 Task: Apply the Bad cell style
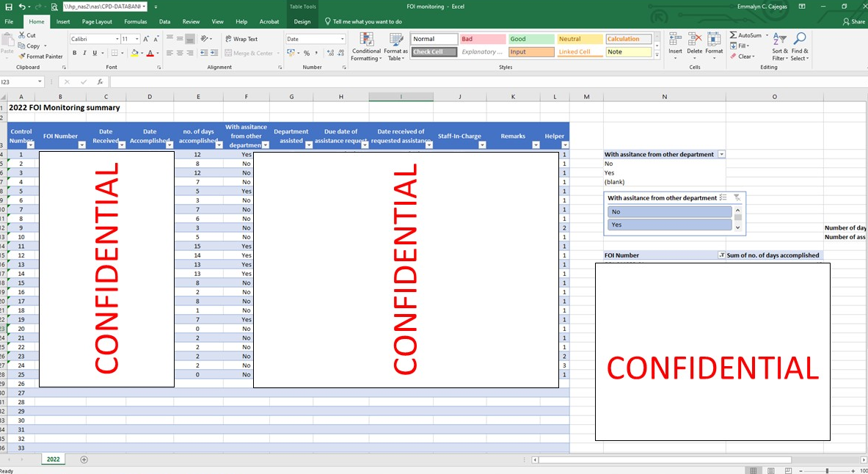pyautogui.click(x=483, y=39)
